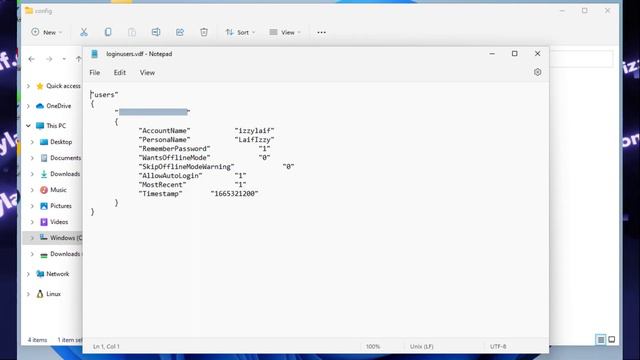Open the Notepad View menu
640x360 pixels.
pos(147,73)
